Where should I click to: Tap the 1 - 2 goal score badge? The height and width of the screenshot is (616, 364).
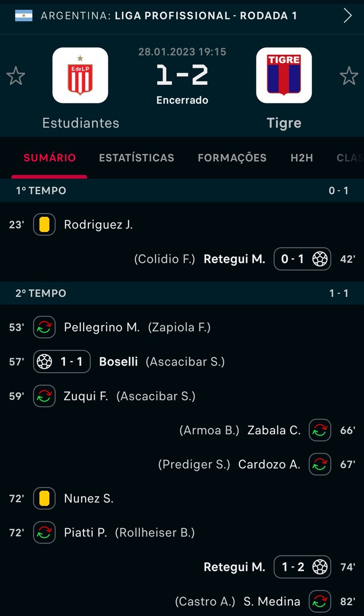coord(302,567)
